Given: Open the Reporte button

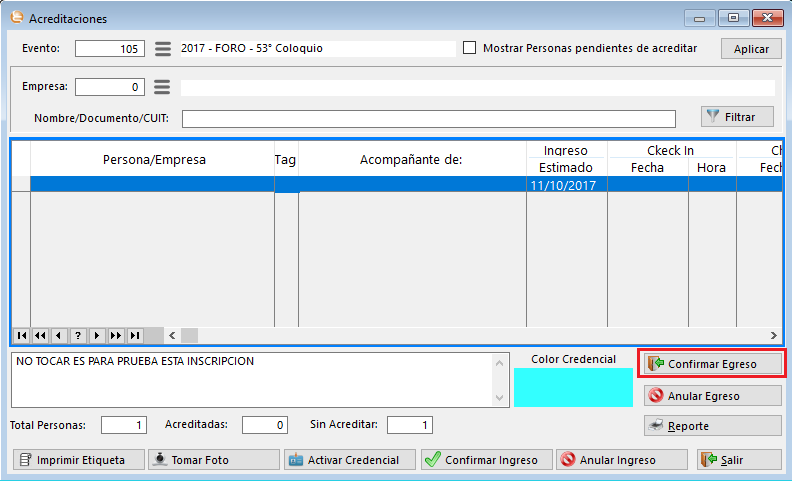Looking at the screenshot, I should point(712,426).
